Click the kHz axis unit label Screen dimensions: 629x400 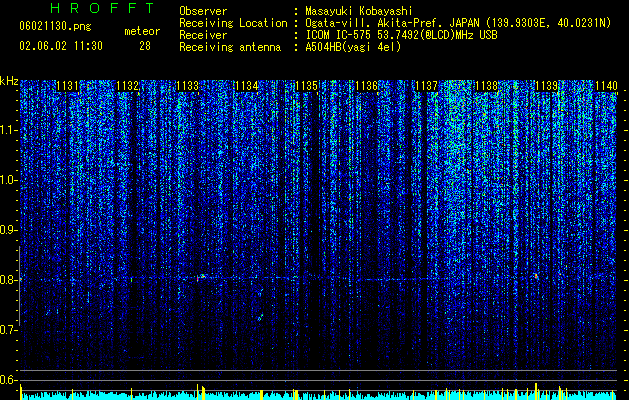[x=9, y=81]
